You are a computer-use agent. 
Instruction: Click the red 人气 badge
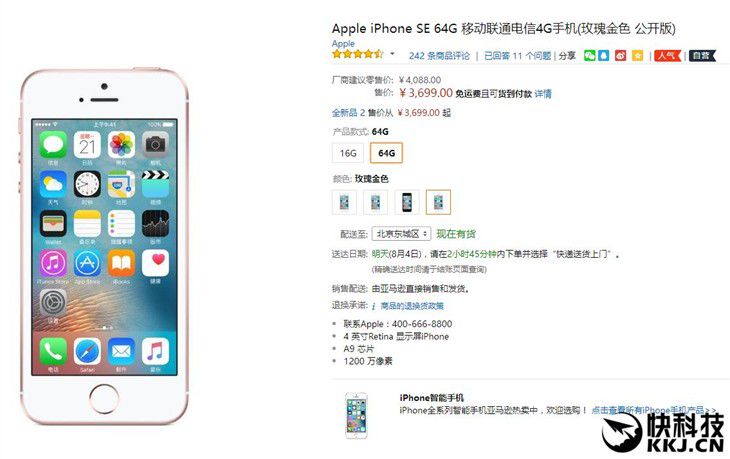(668, 55)
